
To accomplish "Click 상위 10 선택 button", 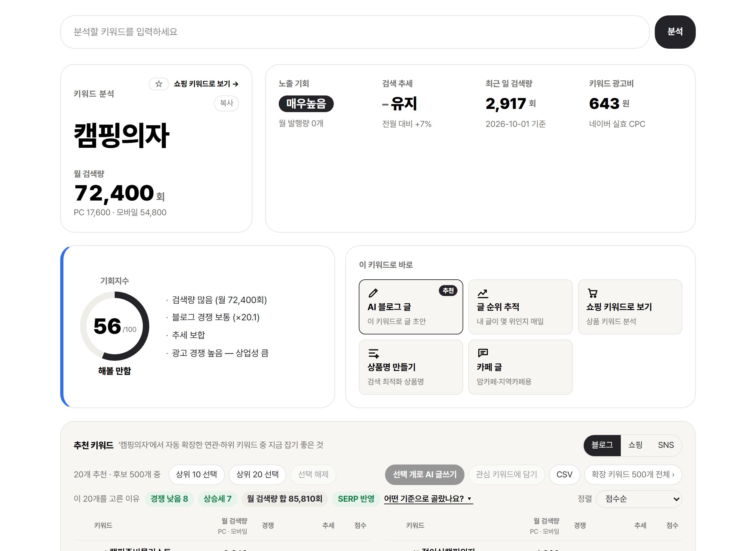I will pyautogui.click(x=196, y=474).
